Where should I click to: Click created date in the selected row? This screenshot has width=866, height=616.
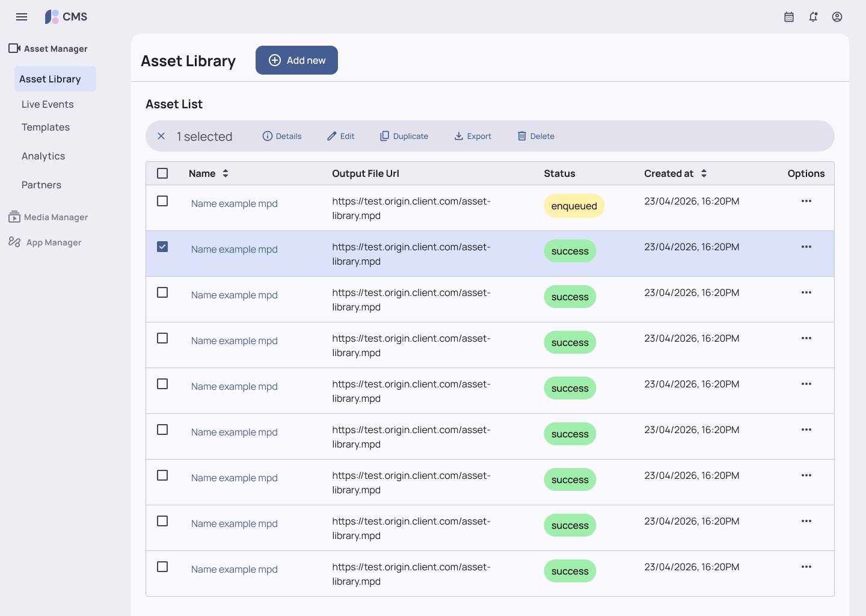click(692, 247)
